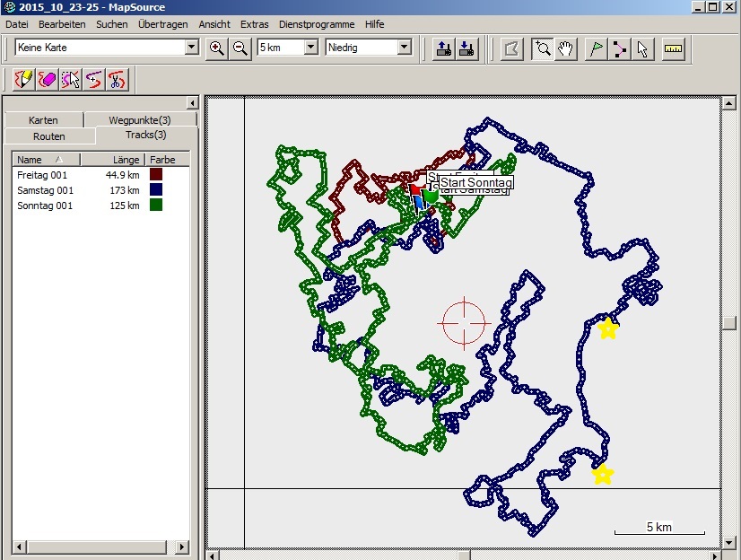
Task: Click the Start Sonntag waypoint label
Action: (x=475, y=182)
